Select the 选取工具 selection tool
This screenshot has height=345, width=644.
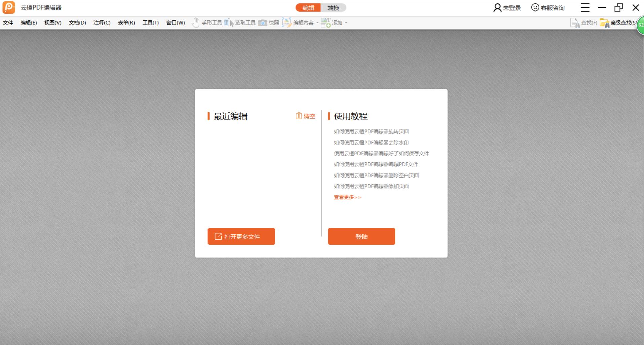tap(240, 23)
